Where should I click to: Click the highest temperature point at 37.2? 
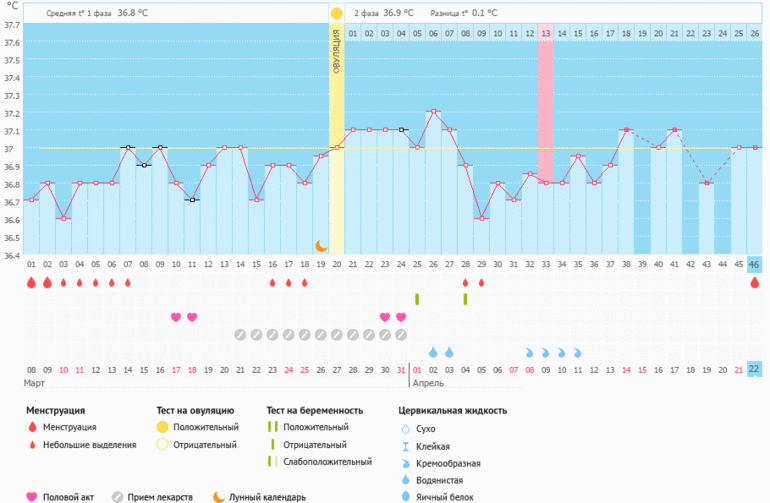click(433, 112)
